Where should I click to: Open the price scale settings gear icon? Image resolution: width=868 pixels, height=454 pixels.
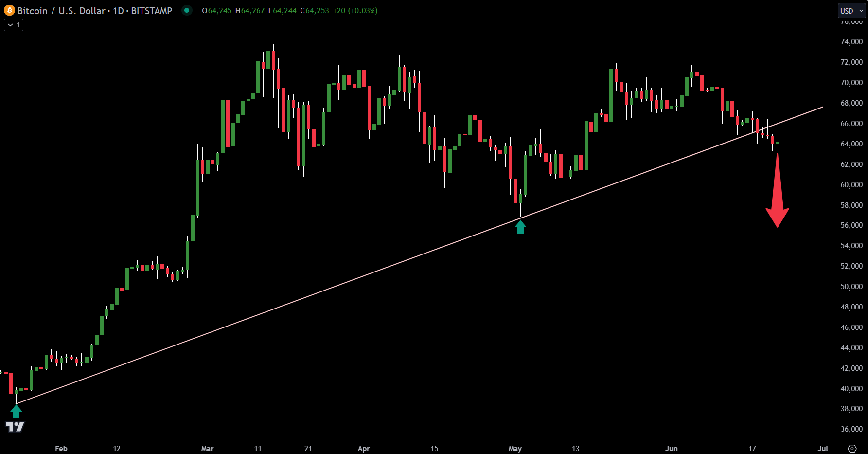(x=851, y=449)
